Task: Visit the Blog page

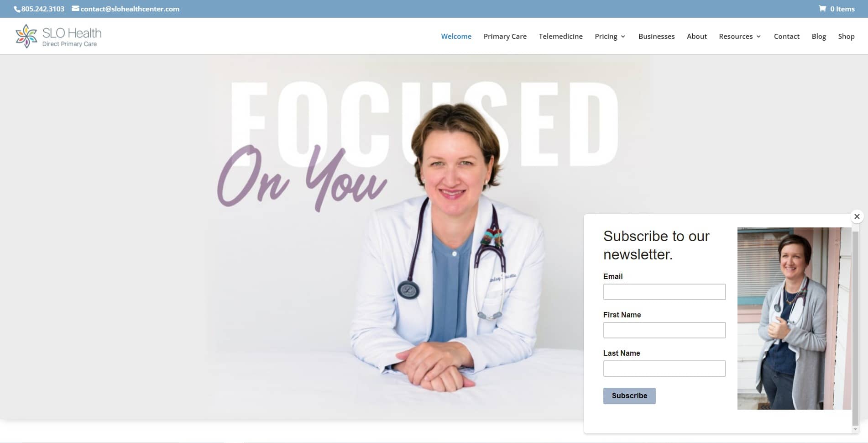Action: [x=819, y=37]
